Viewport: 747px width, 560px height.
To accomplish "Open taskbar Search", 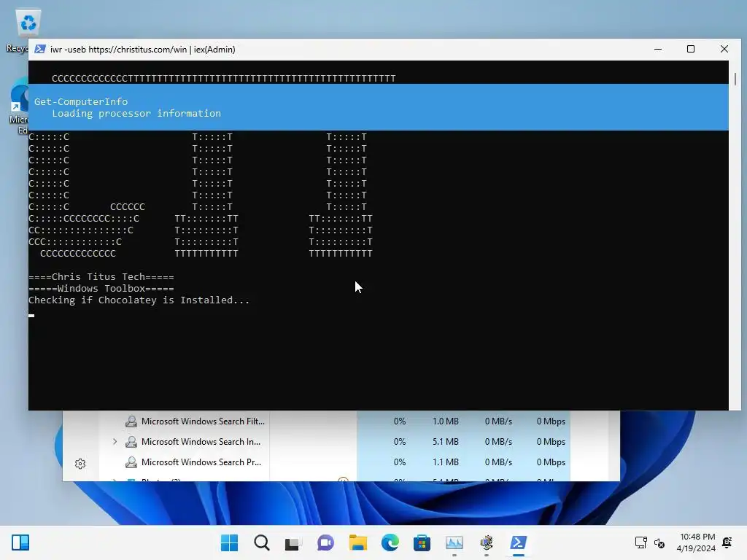I will coord(262,542).
